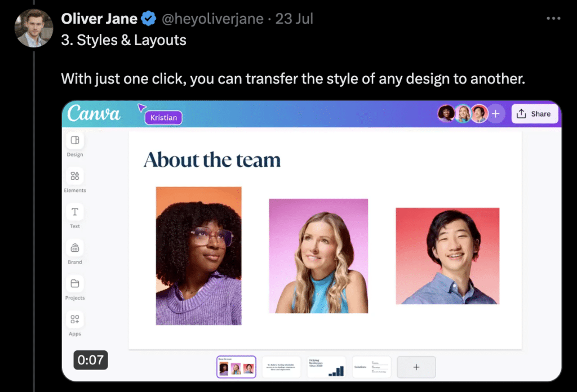Image resolution: width=577 pixels, height=392 pixels.
Task: Click the add collaborator plus icon
Action: coord(496,114)
